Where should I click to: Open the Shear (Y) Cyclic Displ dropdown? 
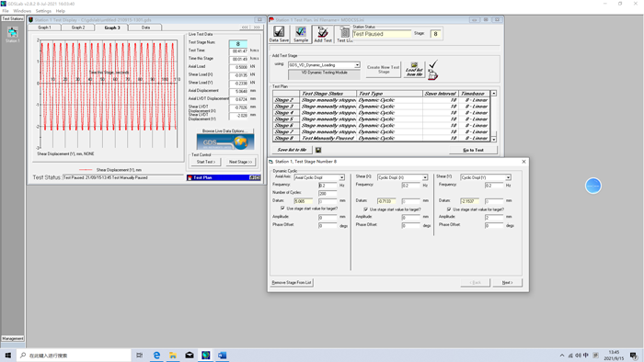pos(508,177)
